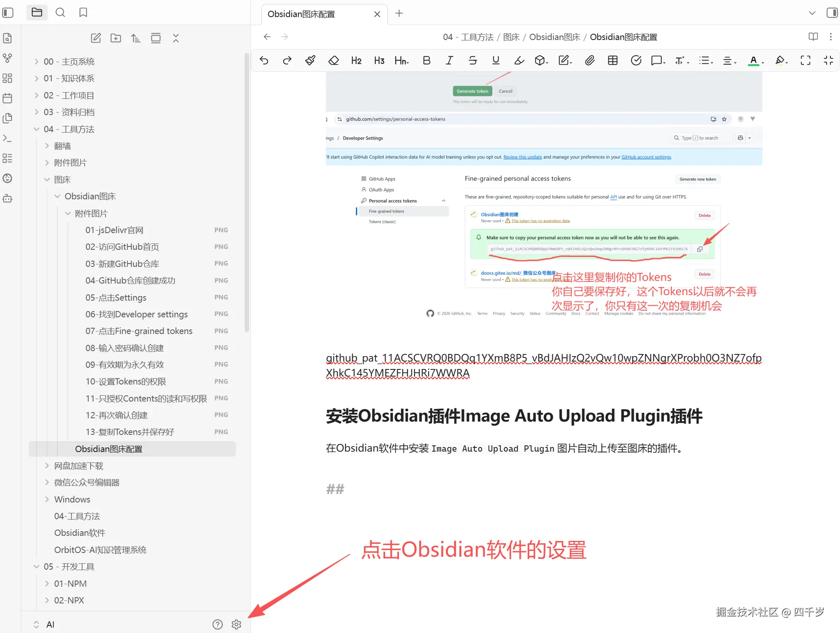
Task: Toggle italic formatting in toolbar
Action: 449,60
